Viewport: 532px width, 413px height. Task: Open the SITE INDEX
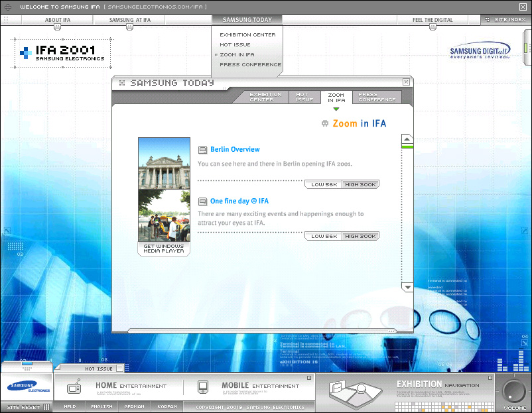(506, 20)
